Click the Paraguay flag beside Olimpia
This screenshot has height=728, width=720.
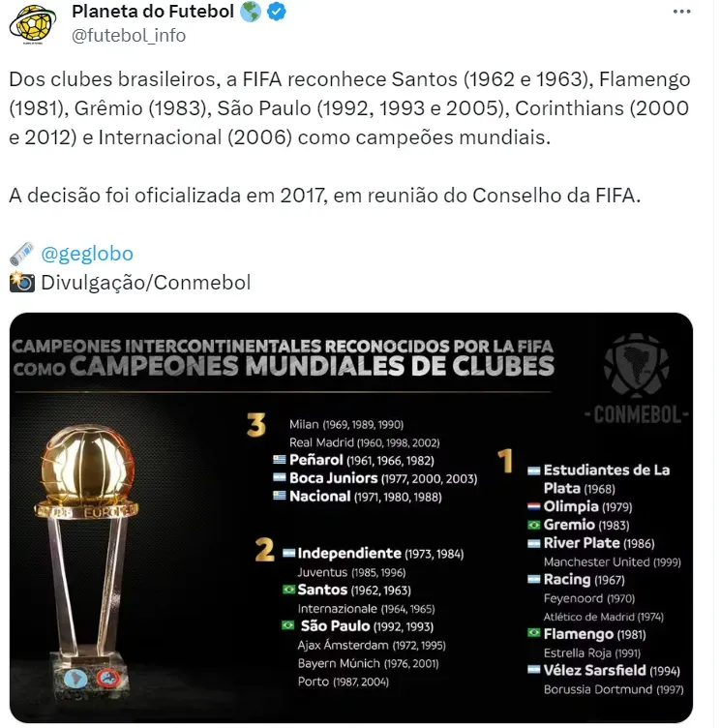click(x=533, y=506)
